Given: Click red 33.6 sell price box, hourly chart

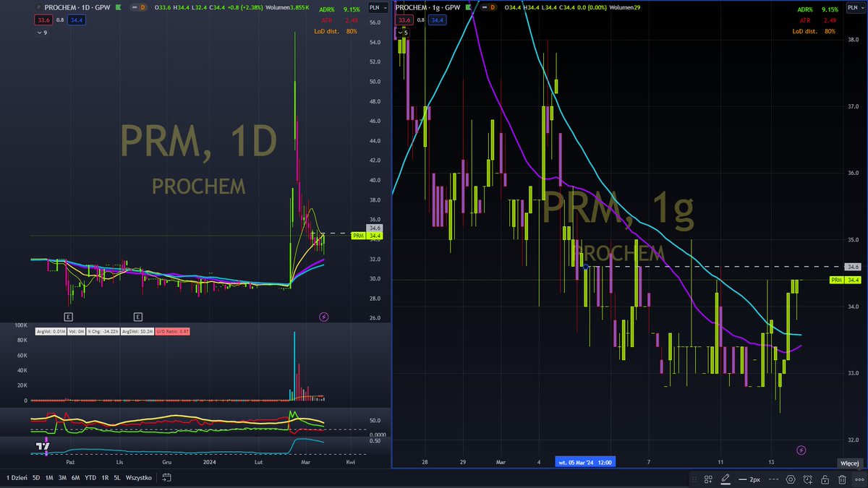Looking at the screenshot, I should [404, 20].
